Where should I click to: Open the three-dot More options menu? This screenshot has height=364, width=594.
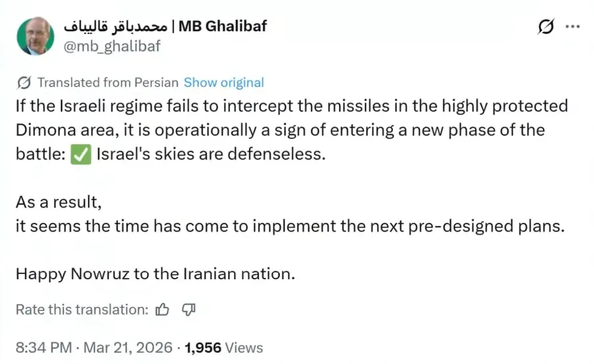coord(572,28)
